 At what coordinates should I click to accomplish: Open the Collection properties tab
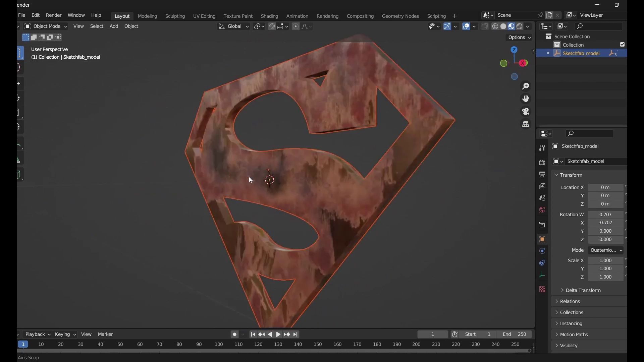point(542,225)
